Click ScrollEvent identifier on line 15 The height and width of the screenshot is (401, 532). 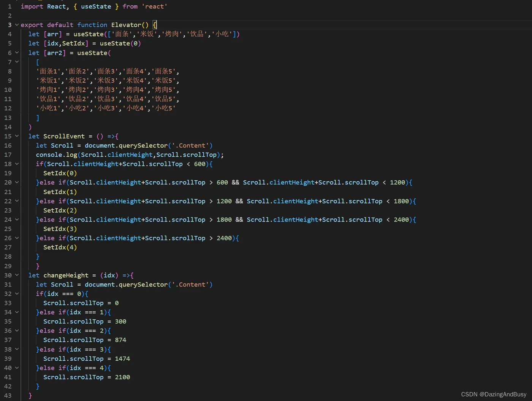click(x=64, y=136)
